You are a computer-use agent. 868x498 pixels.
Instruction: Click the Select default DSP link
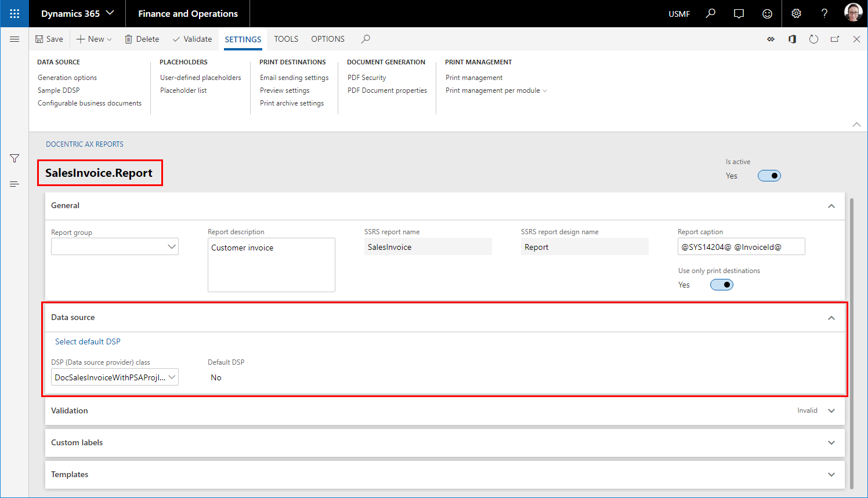(88, 341)
